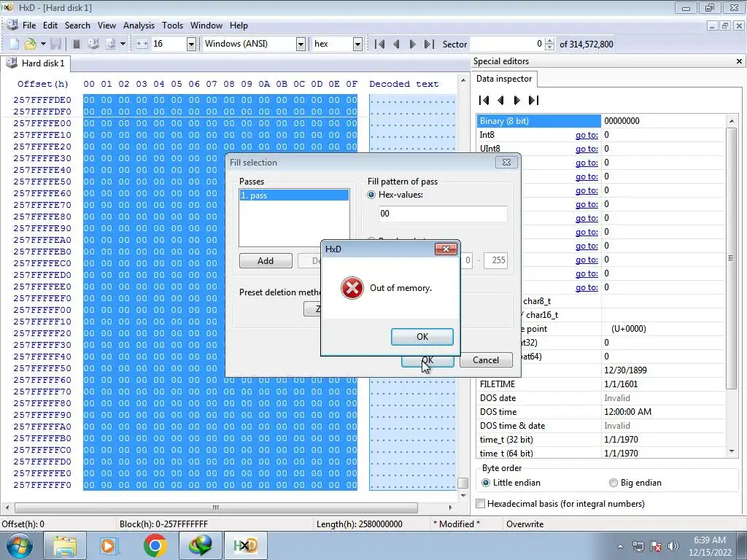Screen dimensions: 747x560
Task: Click Data inspector previous-byte arrow
Action: pyautogui.click(x=500, y=100)
